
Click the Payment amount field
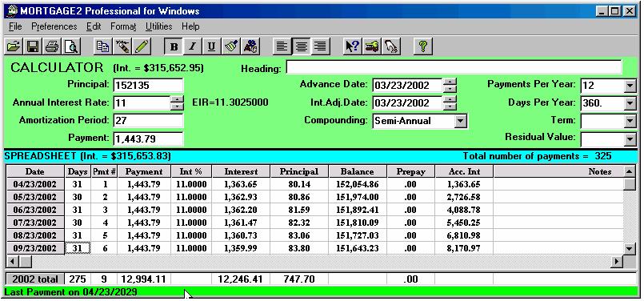148,138
